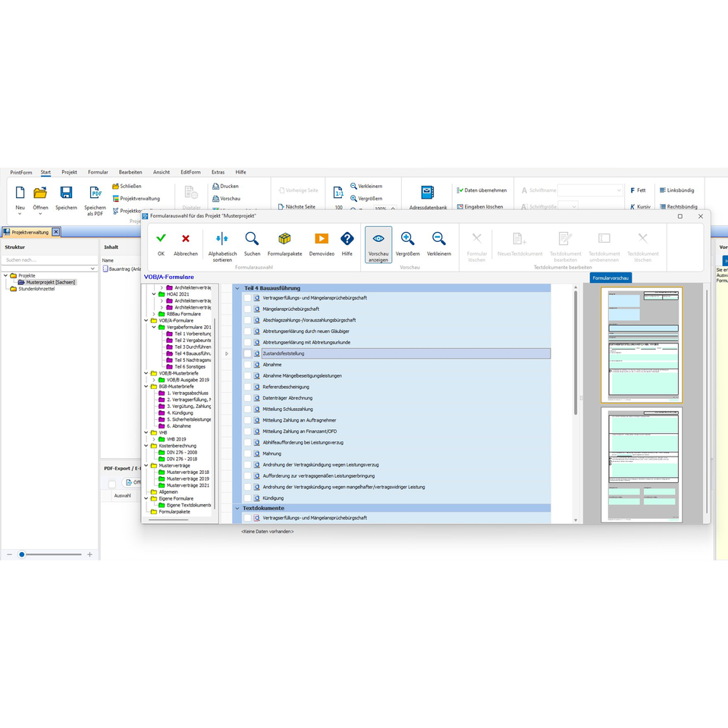Open the Suchen magnifier in the dialog
The width and height of the screenshot is (728, 728).
coord(252,239)
